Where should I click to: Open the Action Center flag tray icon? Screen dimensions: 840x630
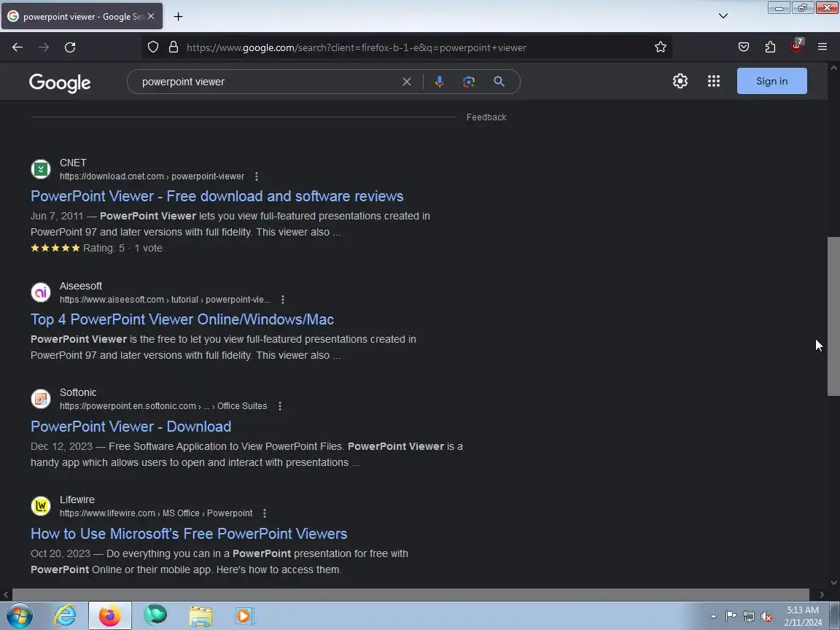tap(731, 617)
